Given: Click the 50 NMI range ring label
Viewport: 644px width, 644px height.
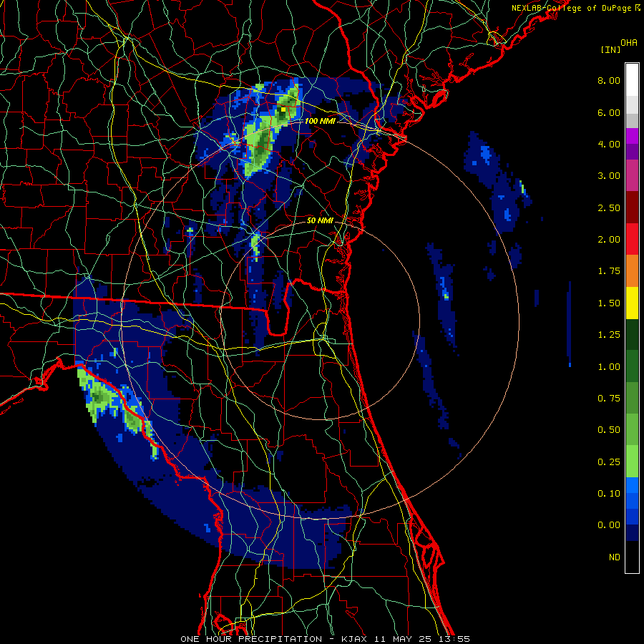Looking at the screenshot, I should click(x=320, y=220).
